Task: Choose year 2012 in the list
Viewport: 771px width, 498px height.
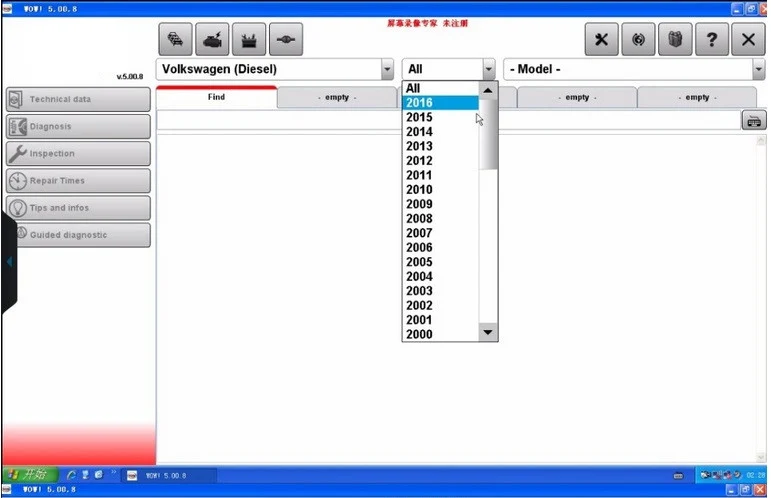Action: 440,161
